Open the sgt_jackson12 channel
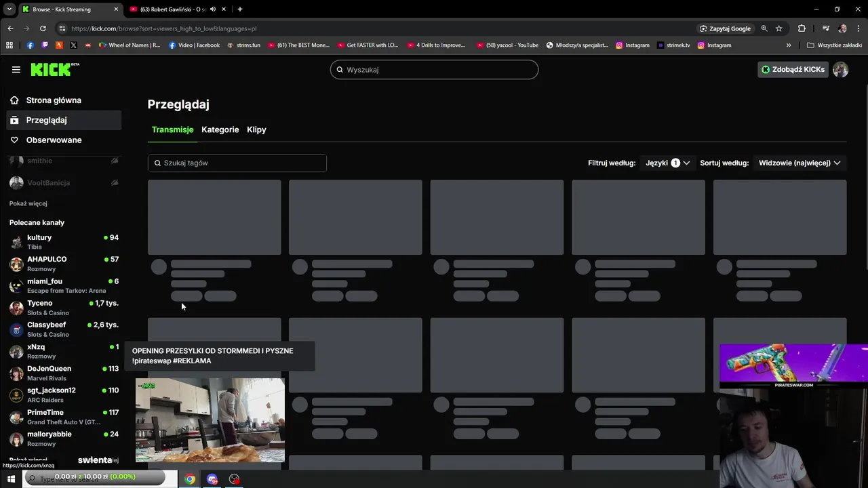 click(64, 394)
